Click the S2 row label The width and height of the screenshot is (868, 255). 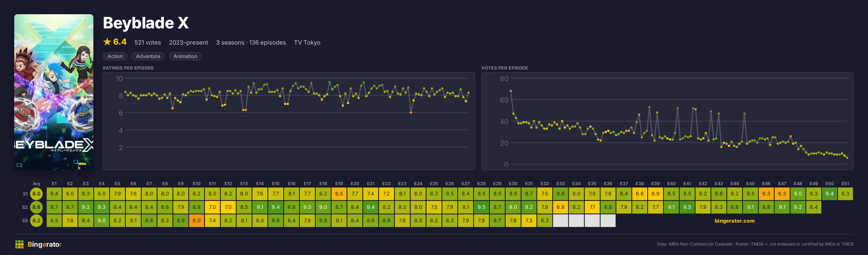(x=25, y=207)
